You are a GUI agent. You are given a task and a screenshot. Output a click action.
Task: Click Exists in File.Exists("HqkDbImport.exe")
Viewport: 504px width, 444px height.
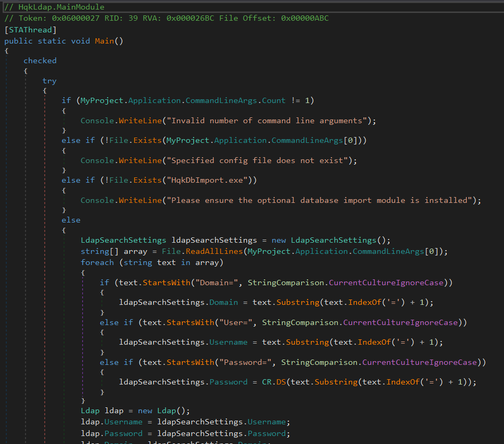point(147,180)
